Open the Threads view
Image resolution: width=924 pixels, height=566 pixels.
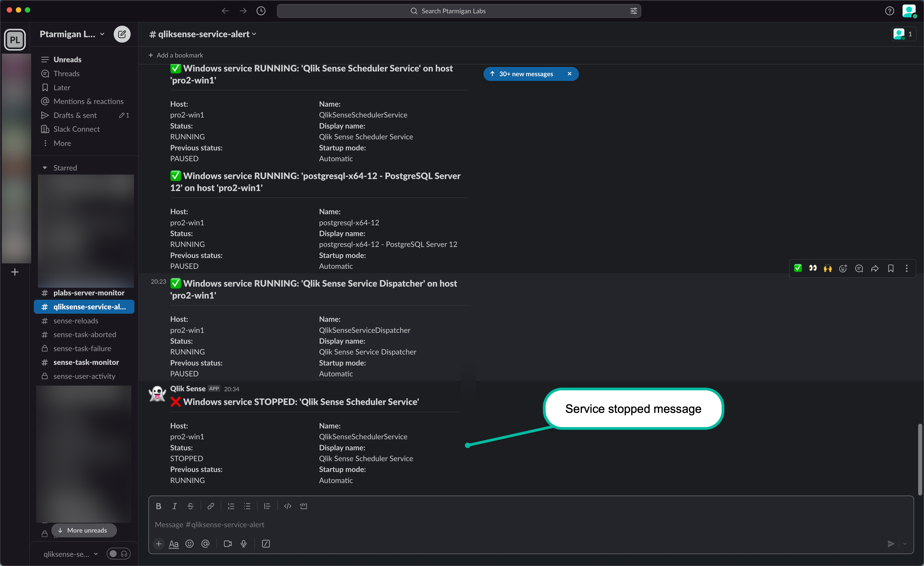click(x=66, y=74)
